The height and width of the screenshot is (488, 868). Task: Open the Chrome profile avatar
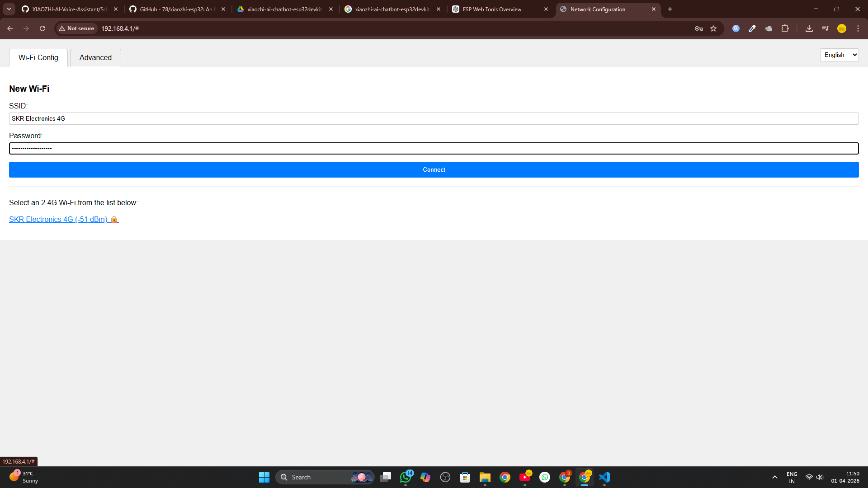pos(842,28)
